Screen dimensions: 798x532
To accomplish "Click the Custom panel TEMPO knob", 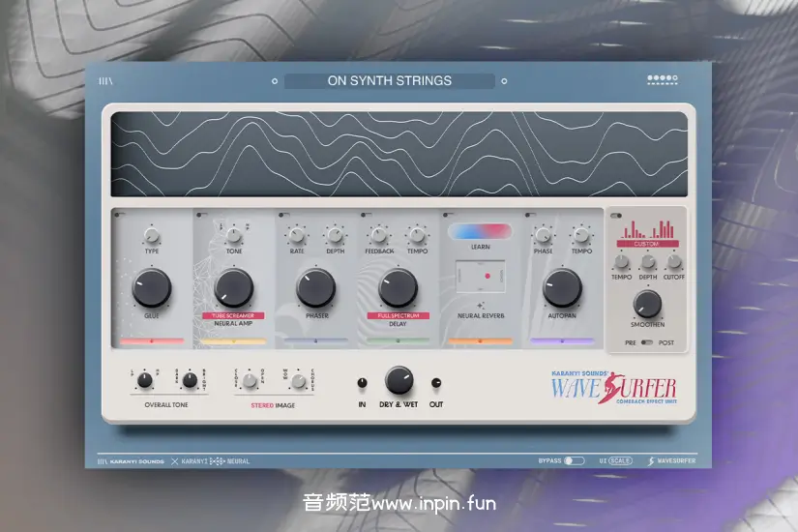I will pos(621,262).
